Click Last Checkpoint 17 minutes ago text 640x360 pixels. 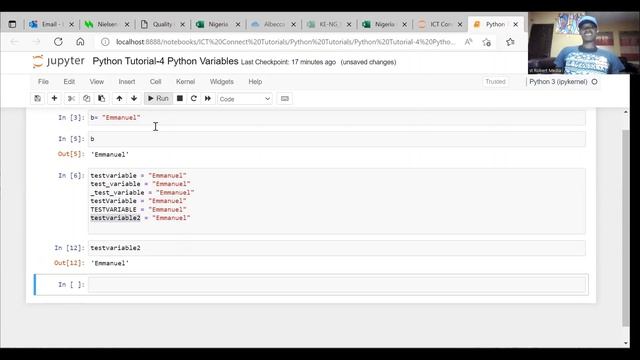pyautogui.click(x=288, y=62)
